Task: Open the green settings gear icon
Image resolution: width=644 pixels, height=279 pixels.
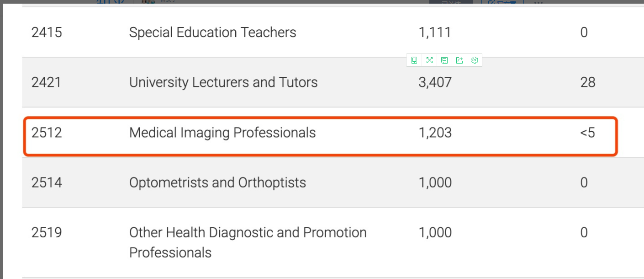Action: [475, 60]
